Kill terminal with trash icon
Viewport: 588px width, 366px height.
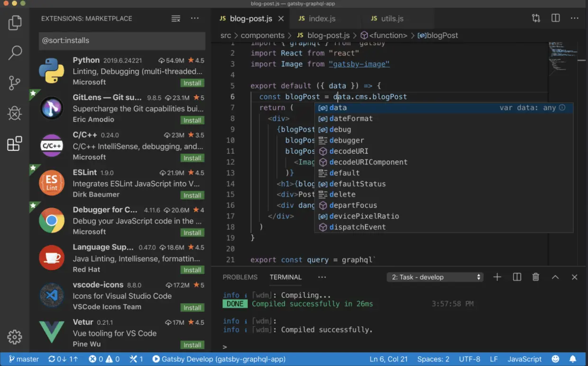[536, 277]
